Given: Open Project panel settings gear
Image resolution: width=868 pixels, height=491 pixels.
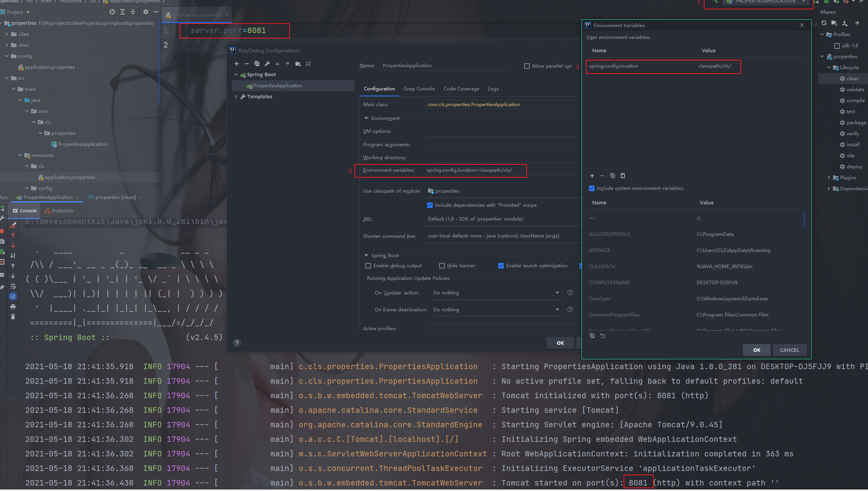Looking at the screenshot, I should 146,12.
